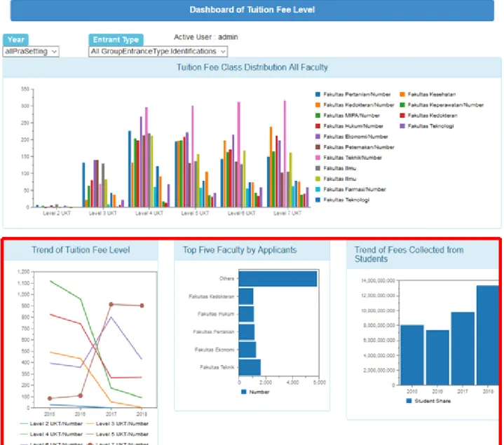Click the tallest pink bar in Level 7 UKT group
Screen dimensions: 504x445
coord(285,154)
